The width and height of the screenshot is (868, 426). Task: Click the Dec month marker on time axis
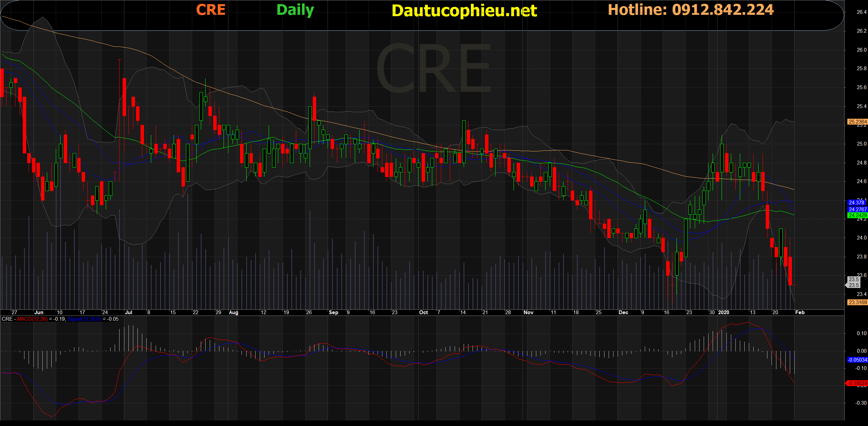(x=623, y=312)
